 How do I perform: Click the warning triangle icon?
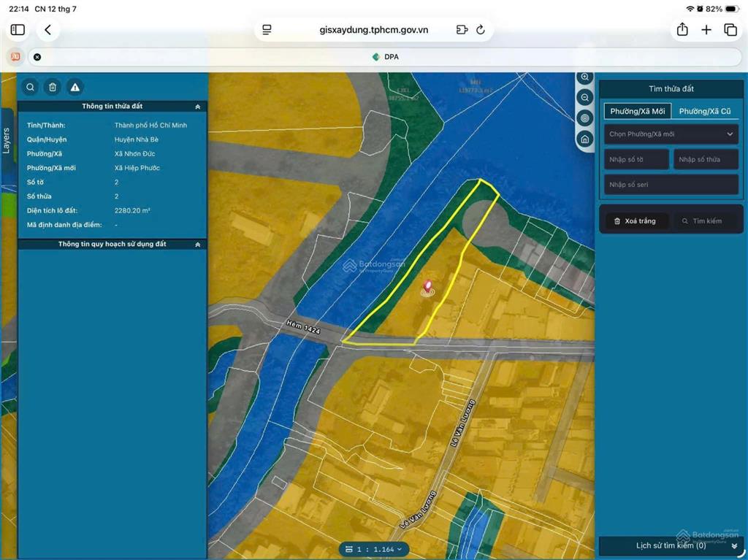click(x=75, y=88)
